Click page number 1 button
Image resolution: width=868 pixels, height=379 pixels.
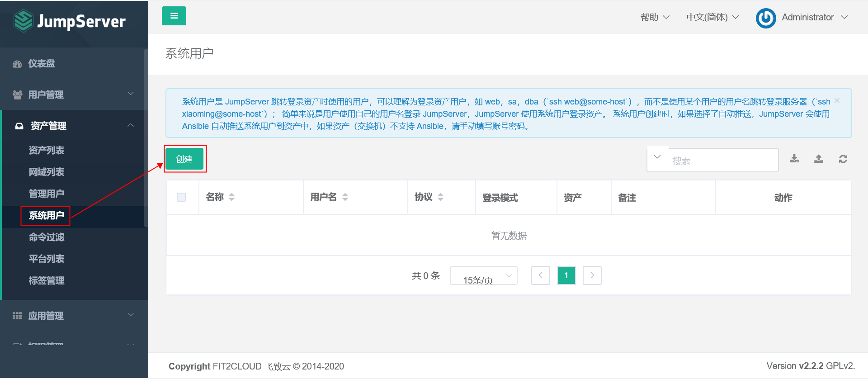click(x=566, y=275)
